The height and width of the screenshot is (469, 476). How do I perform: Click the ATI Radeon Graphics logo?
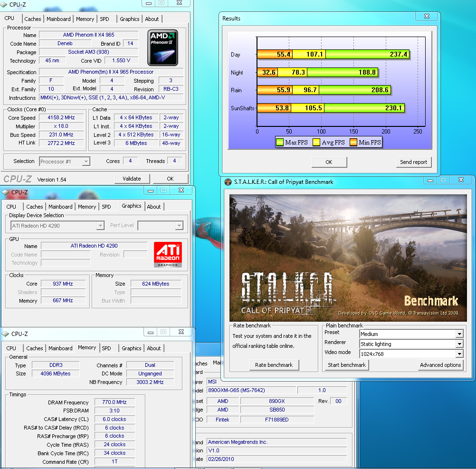168,254
